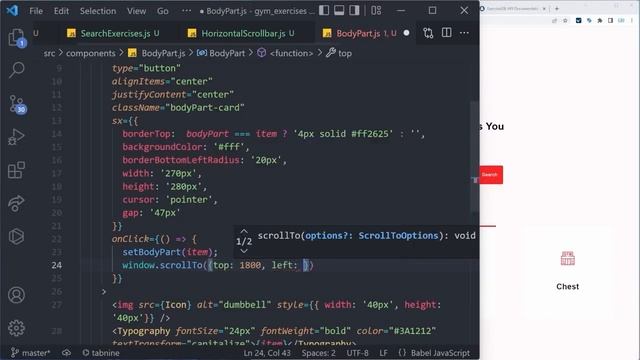Open the hidden menus ellipsis in menu bar

click(x=187, y=11)
